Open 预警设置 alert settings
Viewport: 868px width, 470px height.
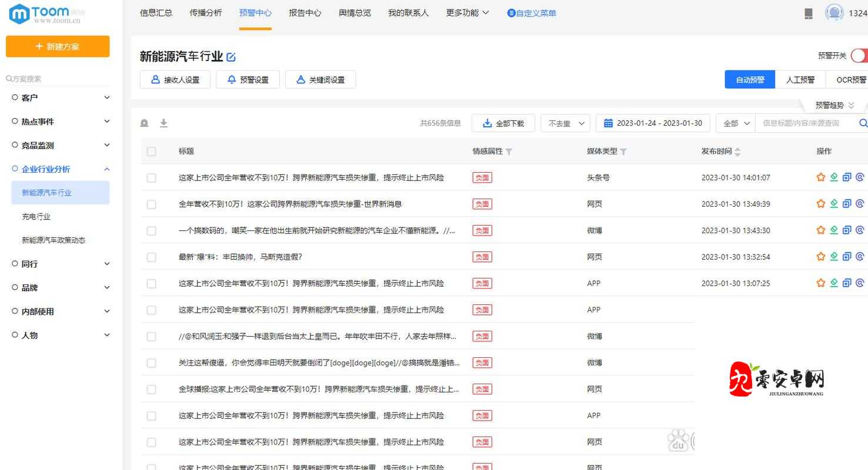248,79
